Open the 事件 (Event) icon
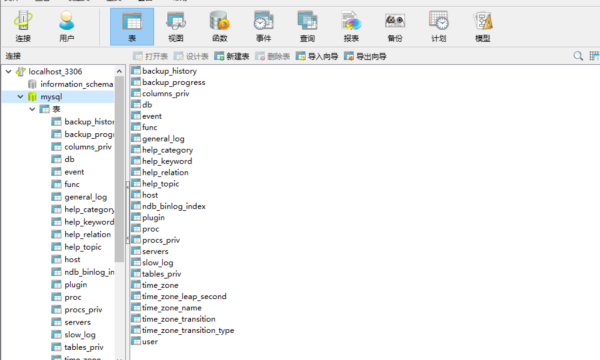The height and width of the screenshot is (360, 600). point(263,26)
